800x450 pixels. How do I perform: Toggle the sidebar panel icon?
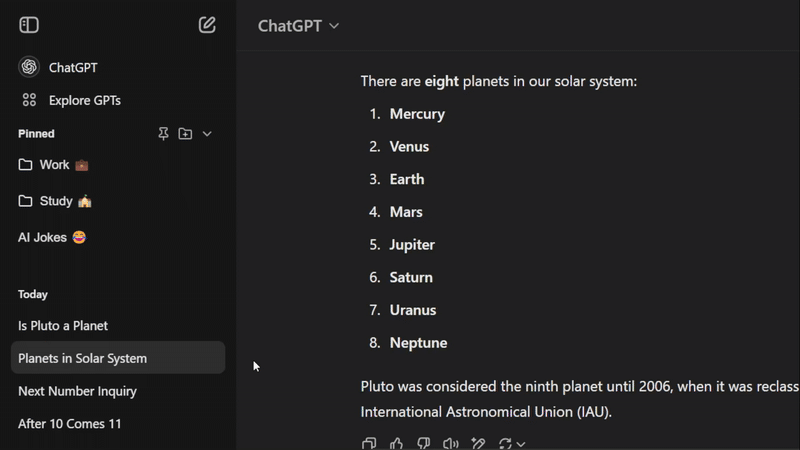(x=29, y=25)
